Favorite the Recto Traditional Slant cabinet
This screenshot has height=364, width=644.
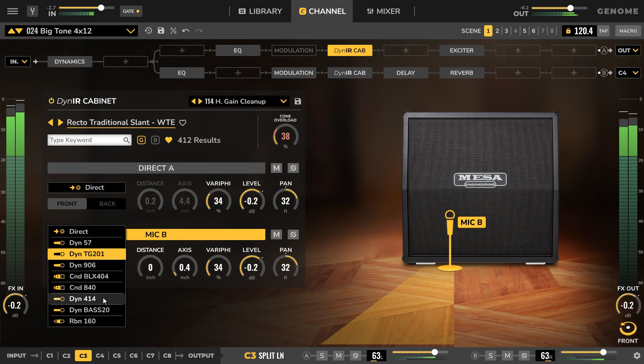pyautogui.click(x=183, y=122)
